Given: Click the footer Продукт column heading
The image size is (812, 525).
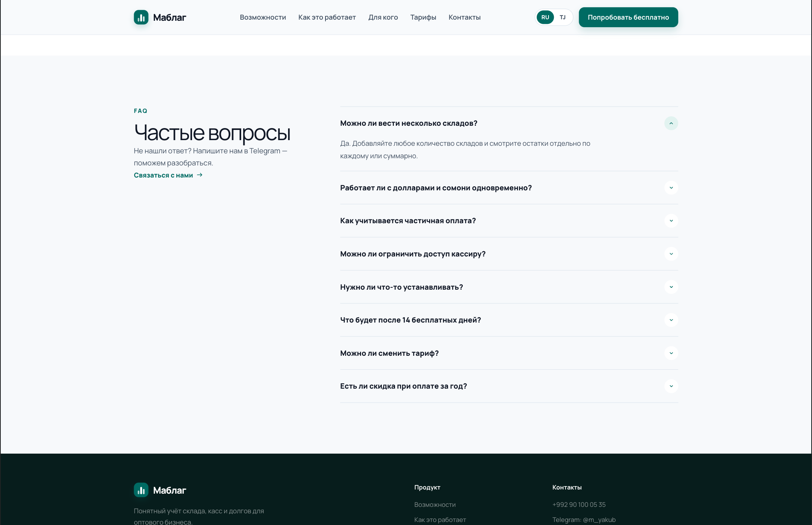Looking at the screenshot, I should coord(427,487).
